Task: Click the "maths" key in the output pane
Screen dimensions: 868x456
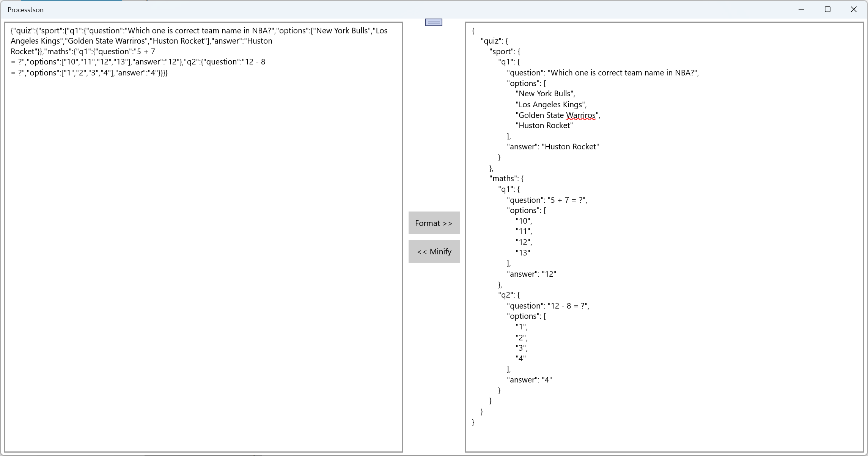Action: point(503,178)
